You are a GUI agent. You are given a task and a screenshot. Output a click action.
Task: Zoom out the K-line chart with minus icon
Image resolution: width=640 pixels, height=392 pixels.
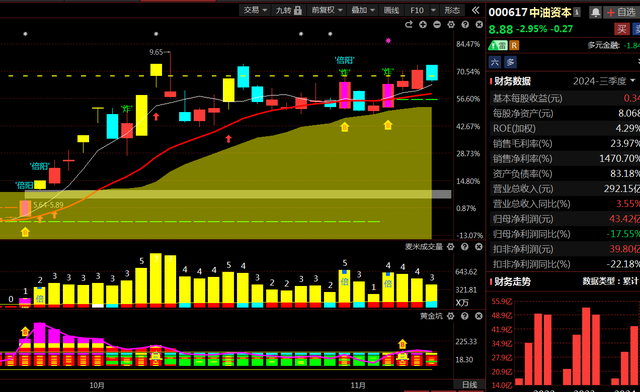point(437,25)
